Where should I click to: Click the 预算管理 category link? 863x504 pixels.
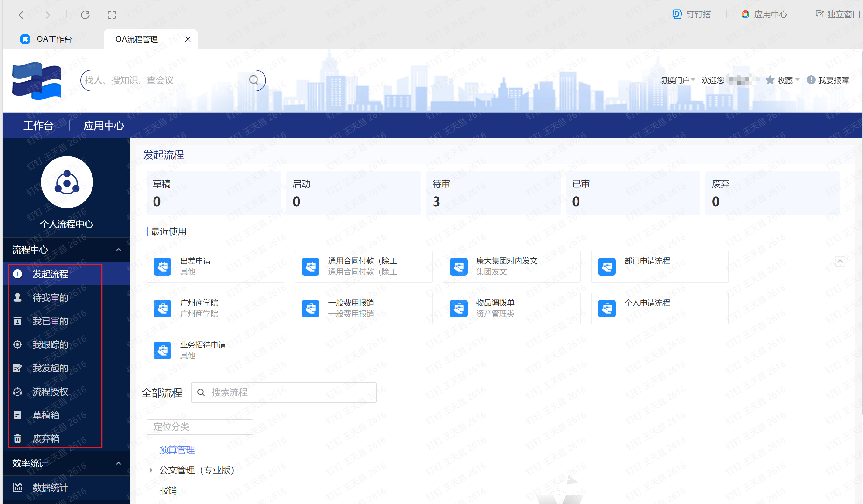click(x=177, y=450)
